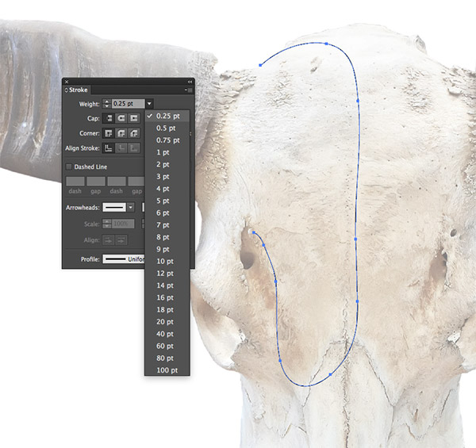Cycle Stroke panel view with tab arrows
The image size is (476, 448).
[66, 90]
